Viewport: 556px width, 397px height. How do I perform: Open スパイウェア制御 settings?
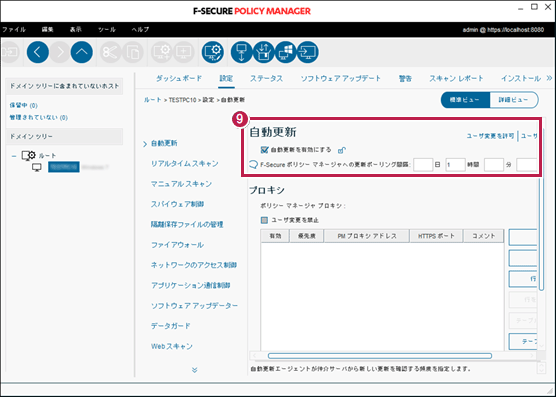point(177,204)
